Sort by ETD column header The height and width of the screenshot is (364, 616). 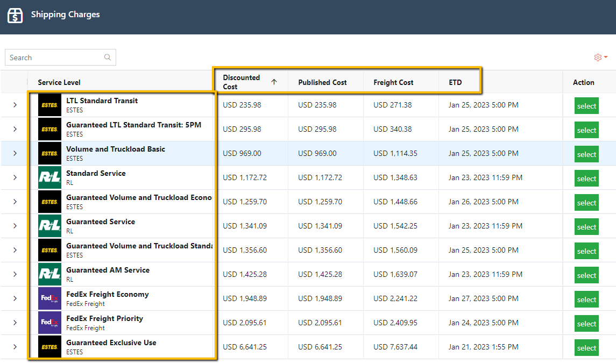pyautogui.click(x=455, y=82)
